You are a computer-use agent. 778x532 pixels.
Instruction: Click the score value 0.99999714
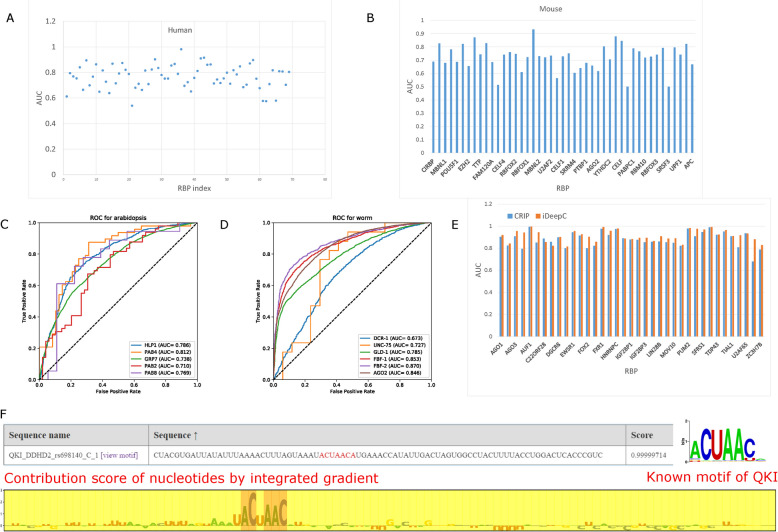649,455
